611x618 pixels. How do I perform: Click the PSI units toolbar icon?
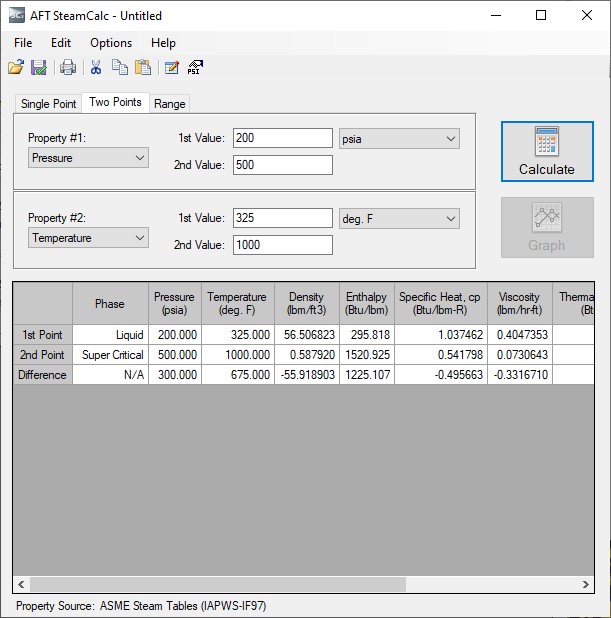click(x=195, y=67)
